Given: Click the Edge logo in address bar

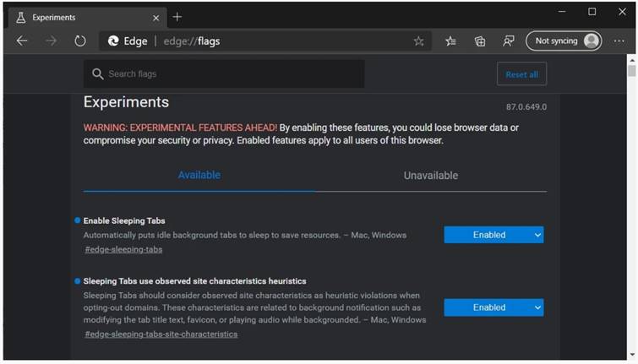Looking at the screenshot, I should [113, 41].
